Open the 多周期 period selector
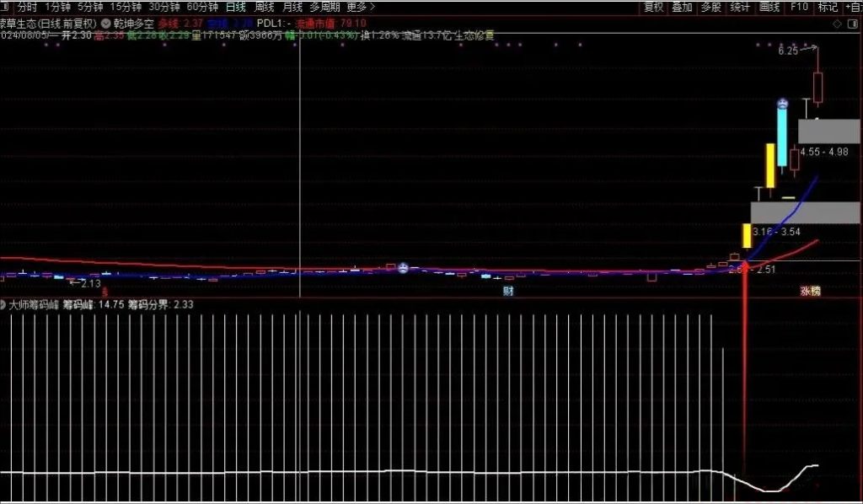Screen dimensions: 863x504 click(326, 7)
